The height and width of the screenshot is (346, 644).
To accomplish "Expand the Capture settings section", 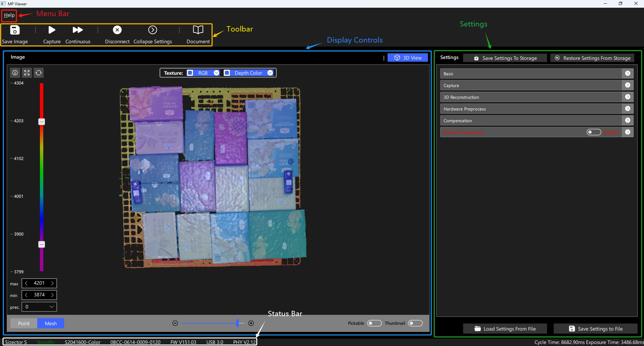I will click(628, 85).
